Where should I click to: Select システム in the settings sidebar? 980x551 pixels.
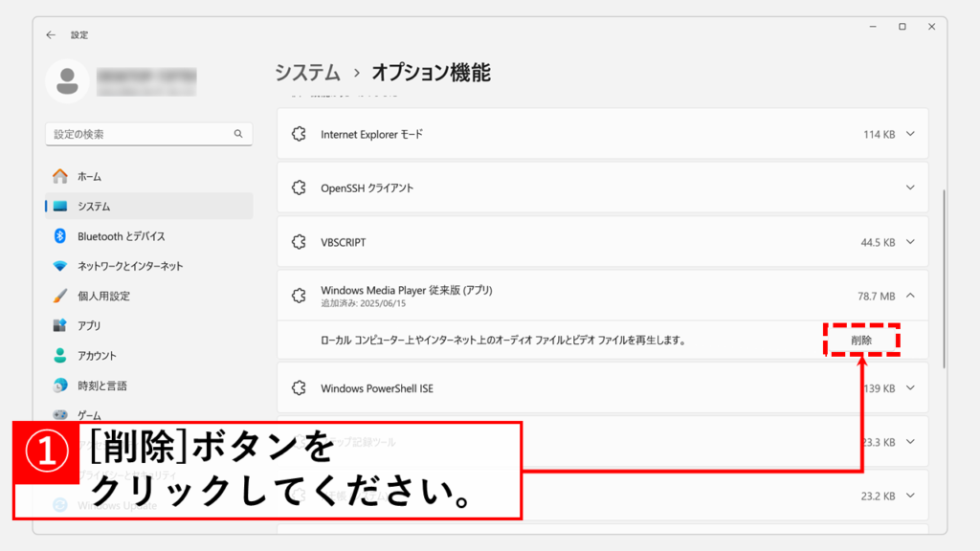(148, 207)
